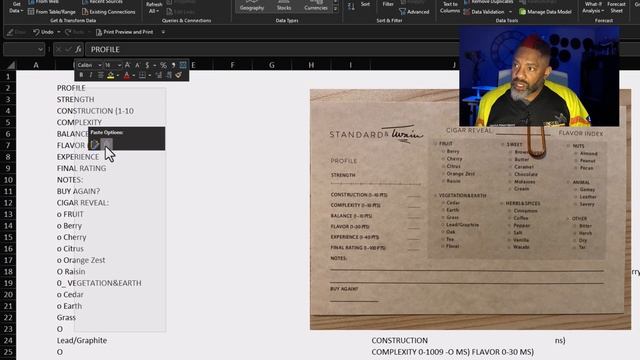Click the Align Center icon in mini toolbar
Screen dimensions: 640x360
click(x=100, y=75)
